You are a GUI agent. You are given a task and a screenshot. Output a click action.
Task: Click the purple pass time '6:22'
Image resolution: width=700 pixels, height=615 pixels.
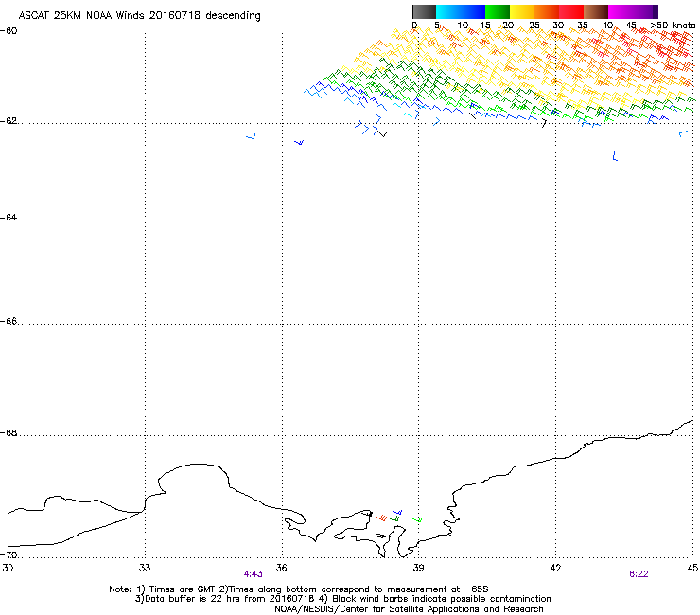click(639, 574)
